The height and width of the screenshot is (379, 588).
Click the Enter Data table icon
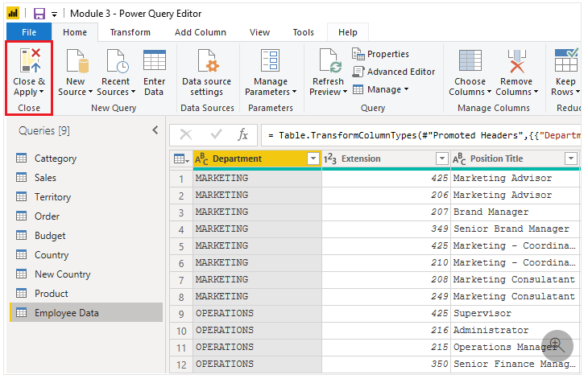point(155,60)
